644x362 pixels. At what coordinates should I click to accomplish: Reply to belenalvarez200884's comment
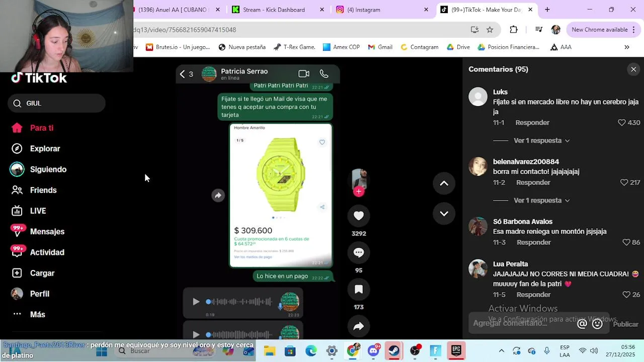tap(533, 183)
